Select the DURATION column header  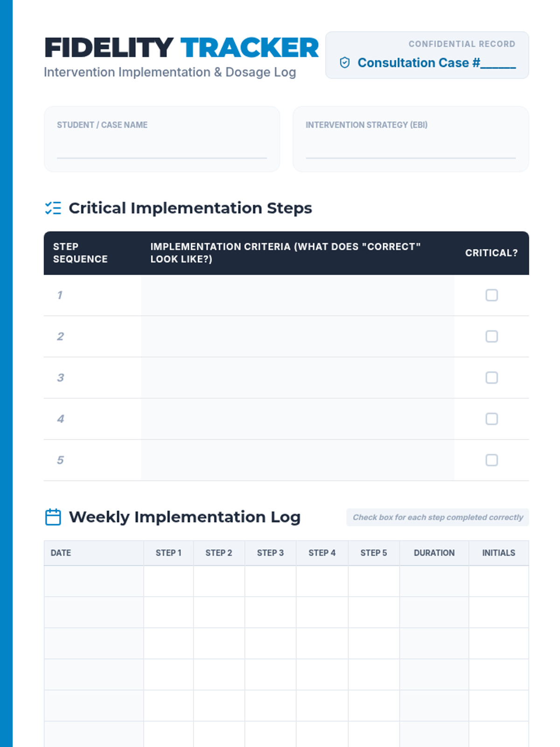(434, 553)
